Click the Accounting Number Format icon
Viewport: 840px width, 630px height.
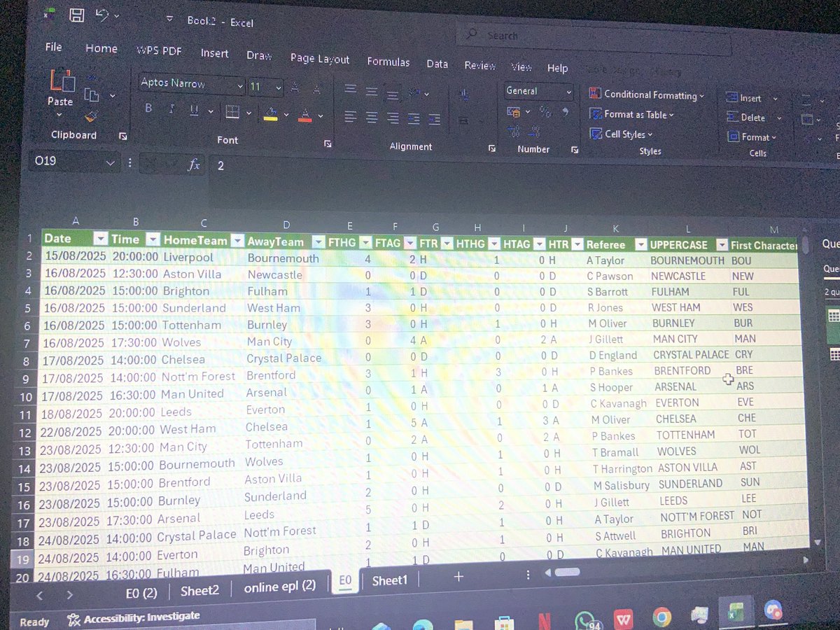pos(513,111)
